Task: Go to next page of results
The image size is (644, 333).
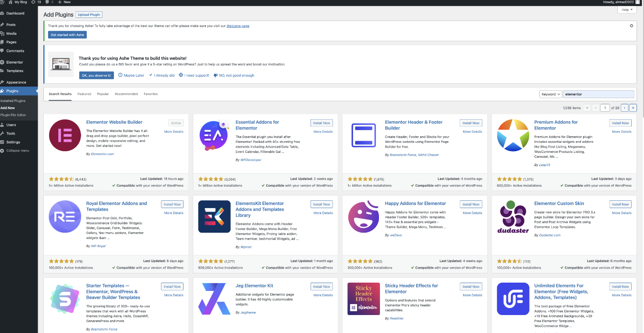Action: click(625, 108)
